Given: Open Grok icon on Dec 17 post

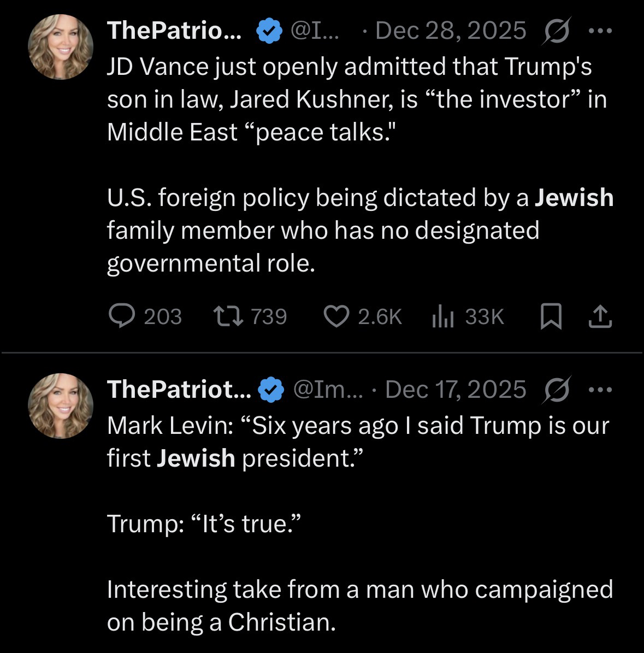Looking at the screenshot, I should (x=557, y=390).
